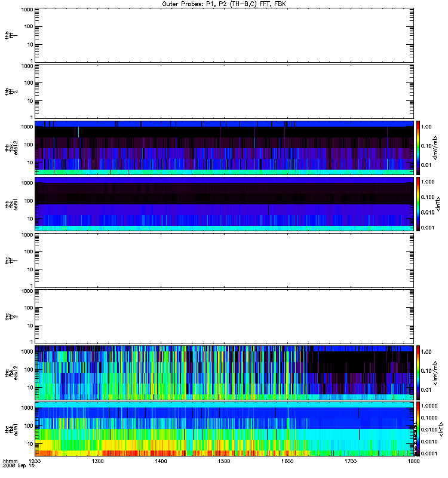Click the "thc fff 2" panel axis label
Viewport: 448px width, 478px height.
click(11, 317)
